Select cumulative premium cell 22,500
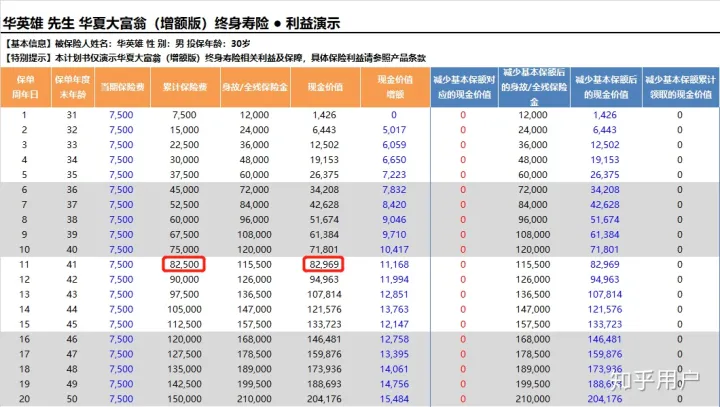 click(x=184, y=145)
